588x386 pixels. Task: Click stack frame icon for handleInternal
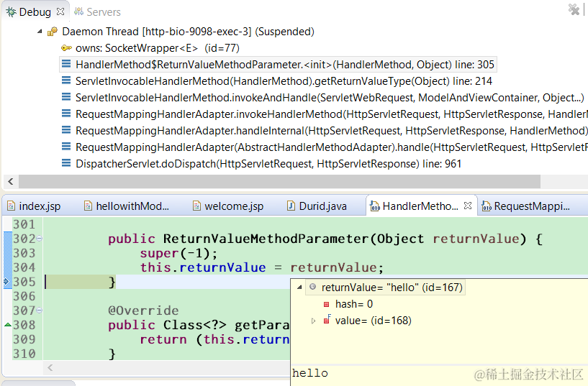coord(66,130)
